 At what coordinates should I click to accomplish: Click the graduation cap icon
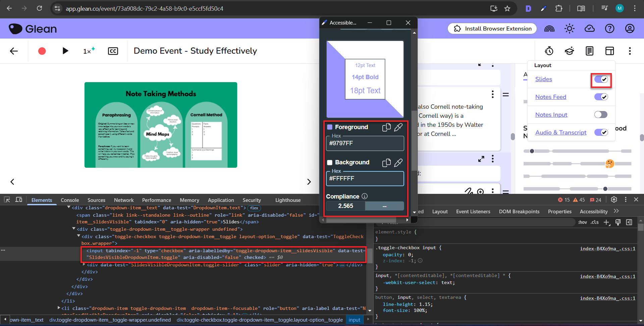(x=569, y=51)
